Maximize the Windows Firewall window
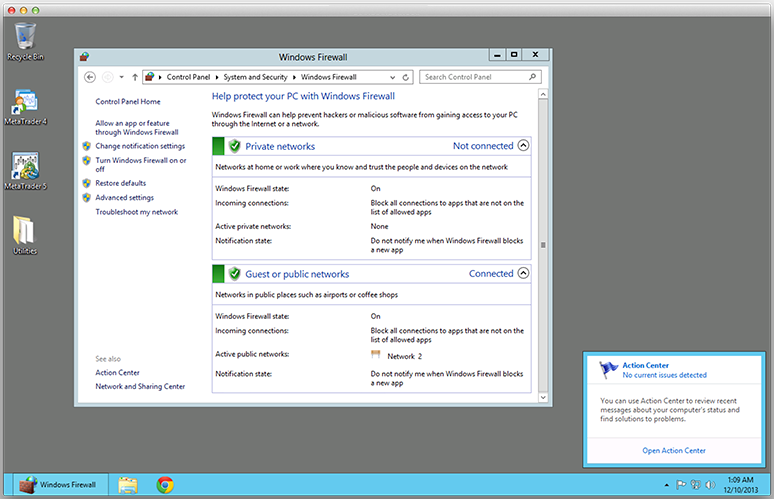Image resolution: width=774 pixels, height=499 pixels. 514,55
